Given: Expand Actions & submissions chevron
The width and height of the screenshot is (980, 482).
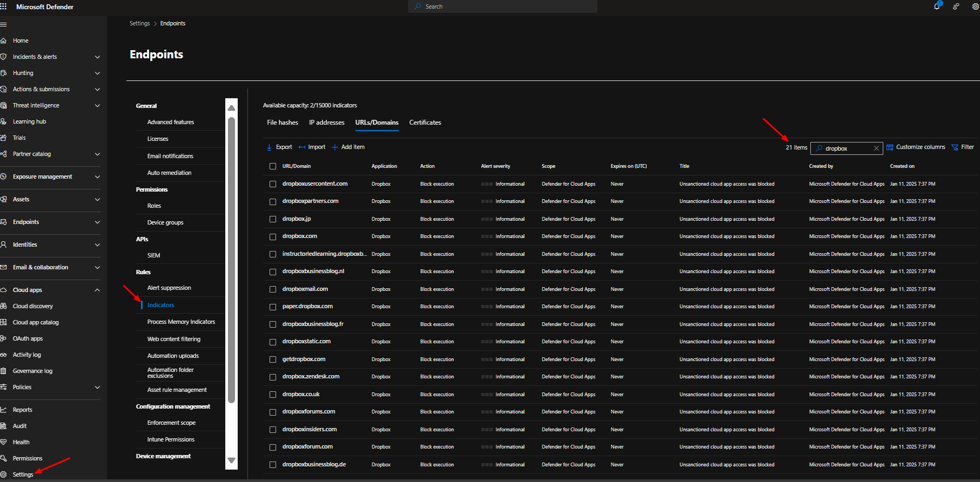Looking at the screenshot, I should 97,89.
